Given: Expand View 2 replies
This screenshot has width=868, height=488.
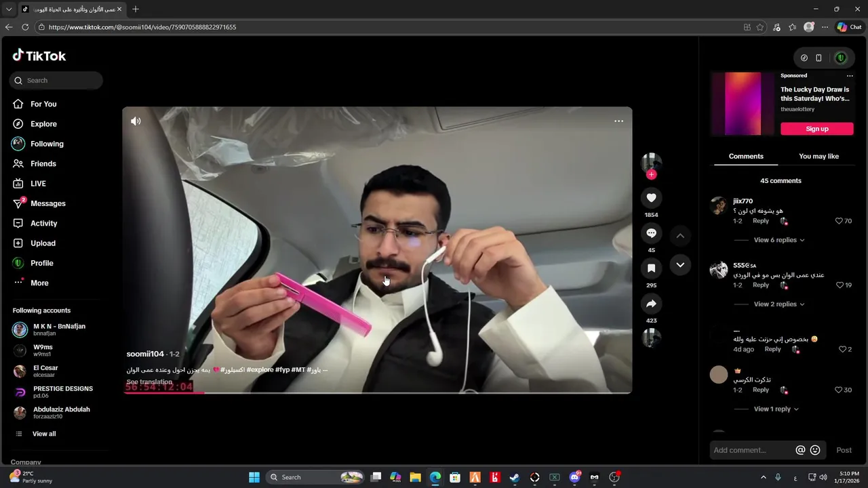Looking at the screenshot, I should coord(779,304).
